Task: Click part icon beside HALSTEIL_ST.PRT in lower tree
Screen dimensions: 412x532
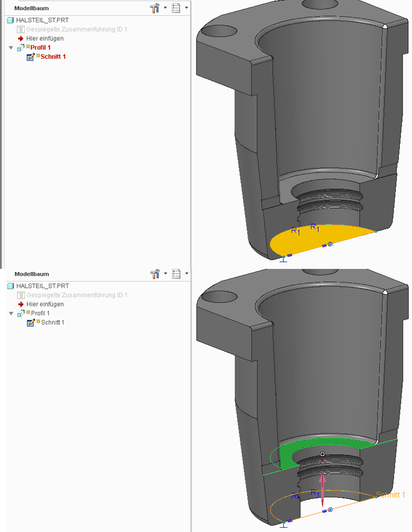Action: tap(11, 286)
